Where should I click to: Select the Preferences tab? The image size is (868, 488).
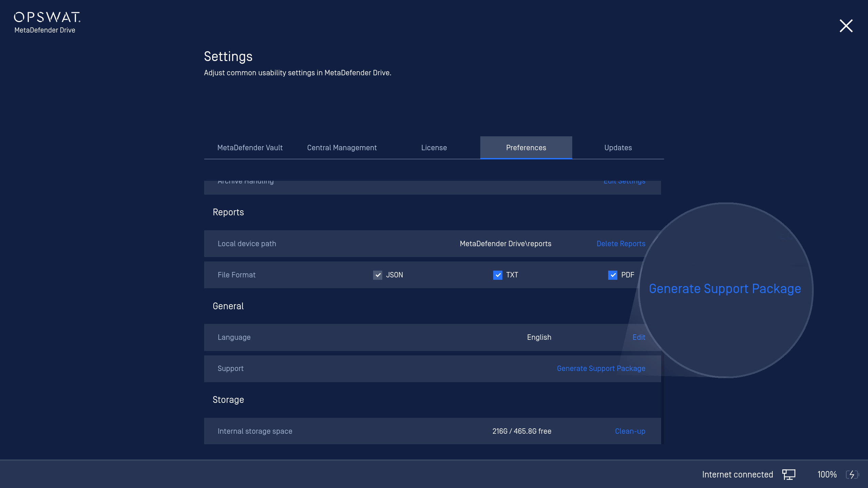[526, 148]
